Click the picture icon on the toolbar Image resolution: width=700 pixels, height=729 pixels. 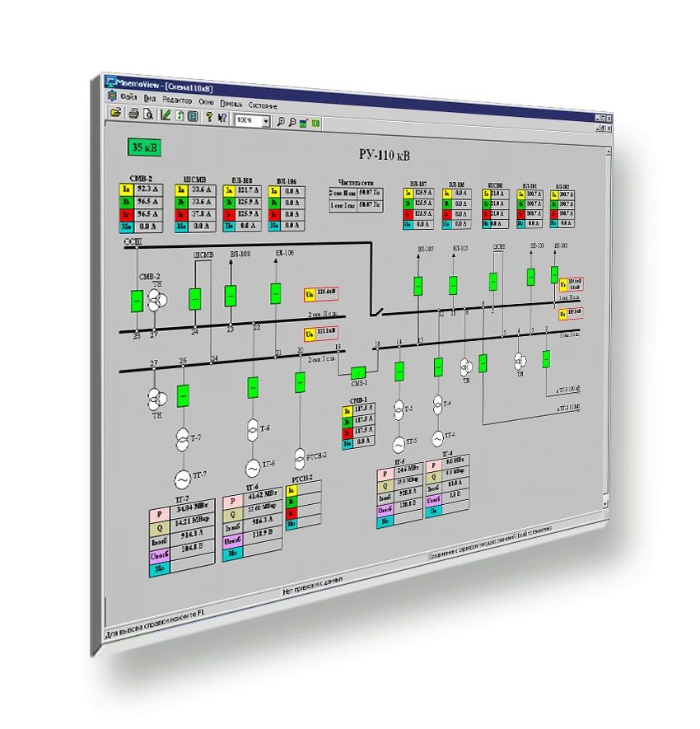click(303, 122)
